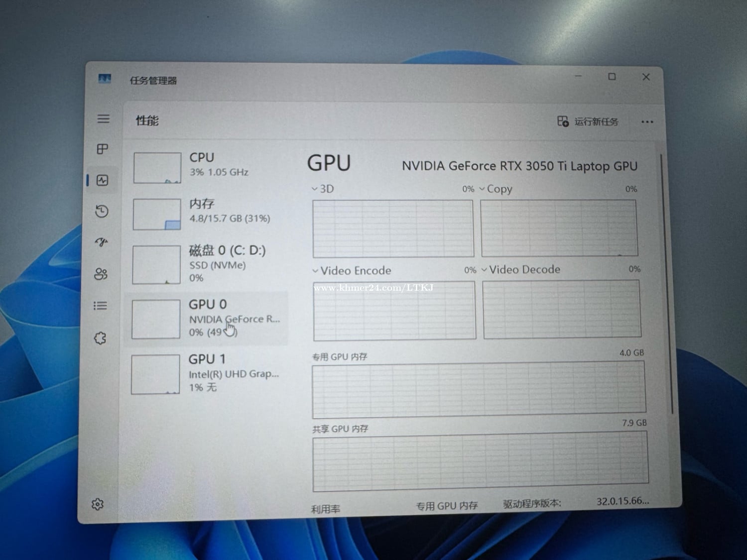Click the 驱动程序版本 label

click(x=532, y=504)
